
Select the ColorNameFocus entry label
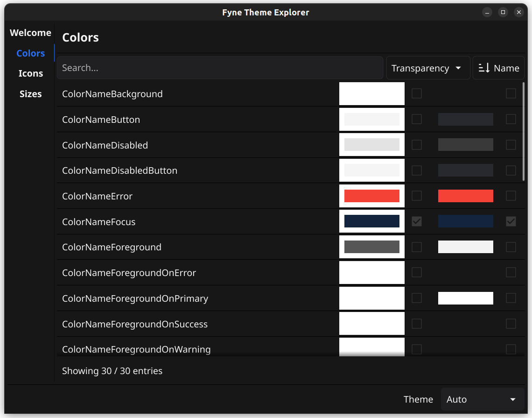(x=99, y=222)
